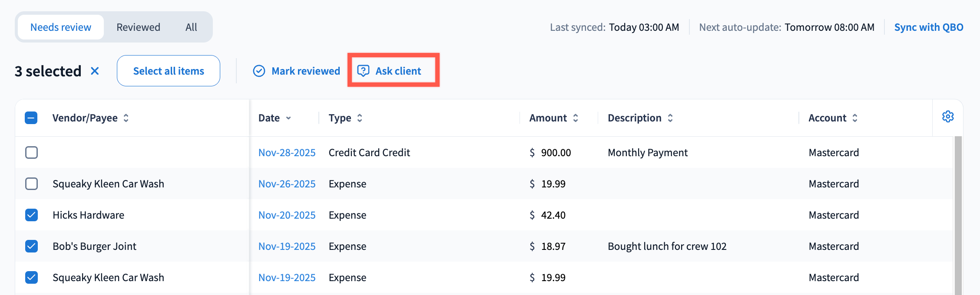This screenshot has height=295, width=980.
Task: Check the Monthly Payment row checkbox
Action: (31, 153)
